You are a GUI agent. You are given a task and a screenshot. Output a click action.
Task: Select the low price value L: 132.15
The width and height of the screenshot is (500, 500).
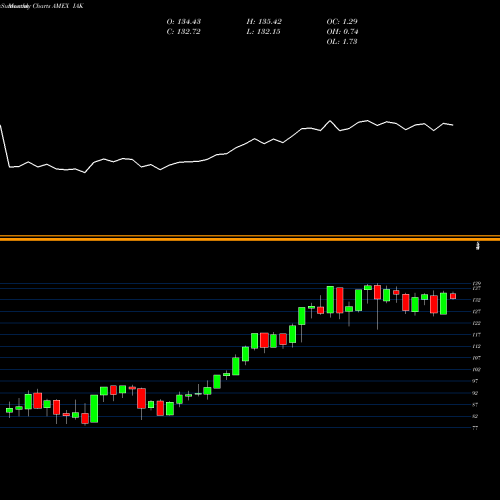[263, 32]
